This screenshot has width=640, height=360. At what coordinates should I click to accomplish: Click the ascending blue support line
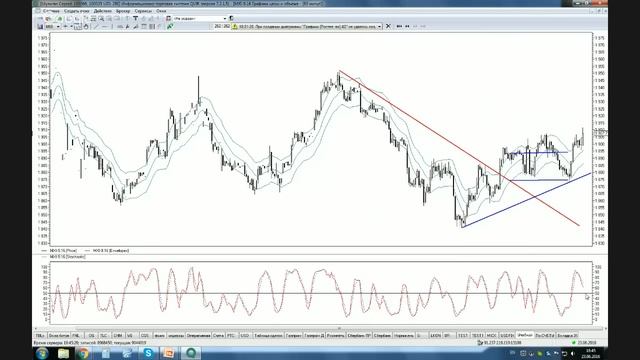527,200
